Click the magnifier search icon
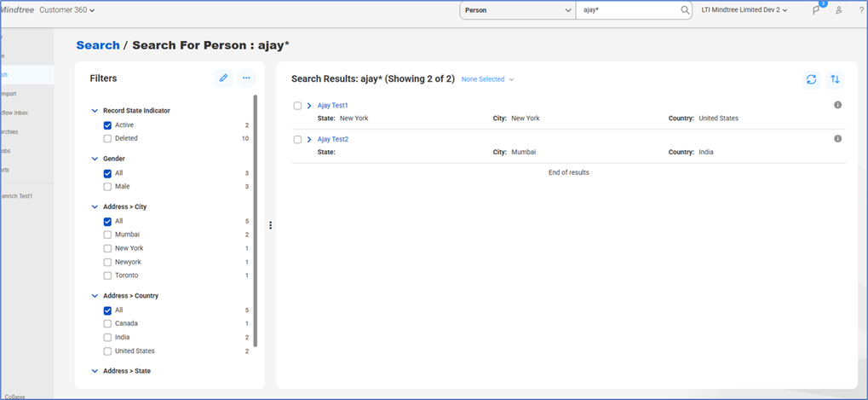 tap(685, 10)
